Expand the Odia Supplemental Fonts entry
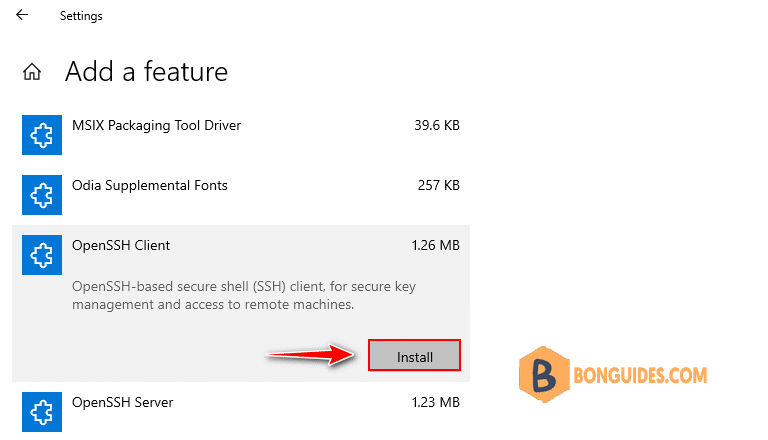This screenshot has width=768, height=440. point(240,195)
